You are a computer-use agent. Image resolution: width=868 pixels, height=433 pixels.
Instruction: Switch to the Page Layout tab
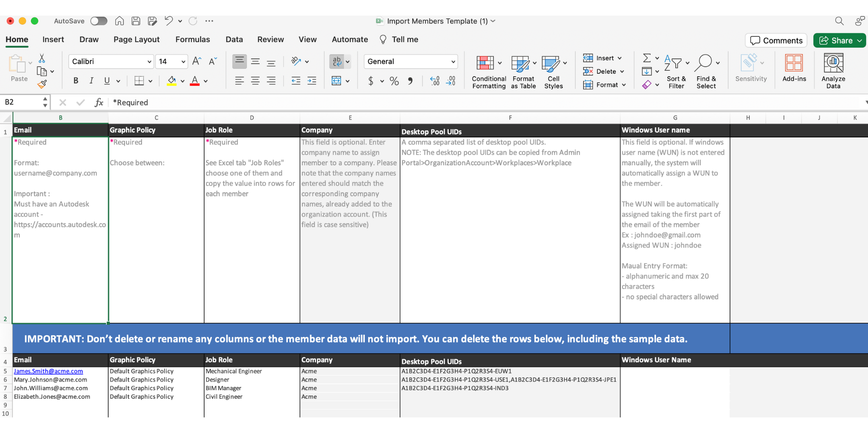pyautogui.click(x=136, y=39)
